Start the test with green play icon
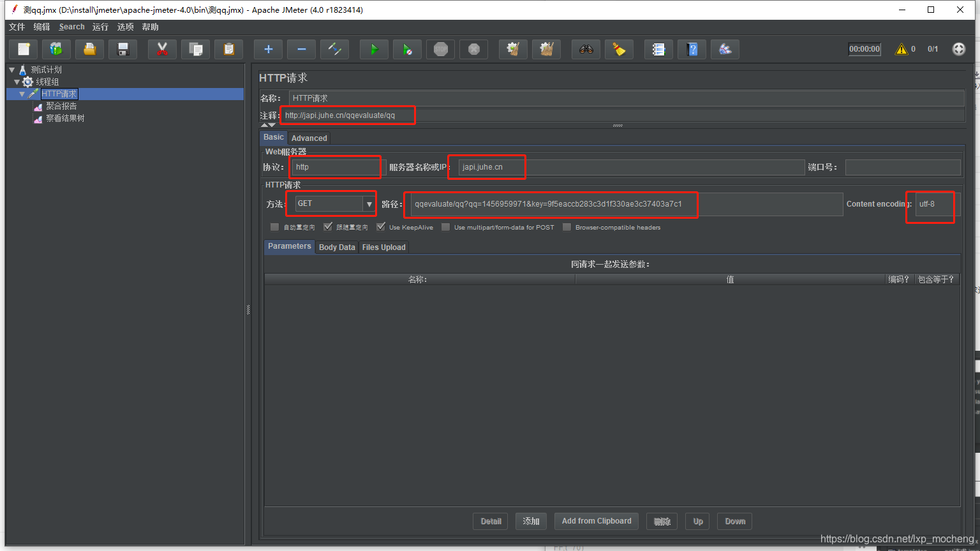This screenshot has height=551, width=980. pos(374,49)
